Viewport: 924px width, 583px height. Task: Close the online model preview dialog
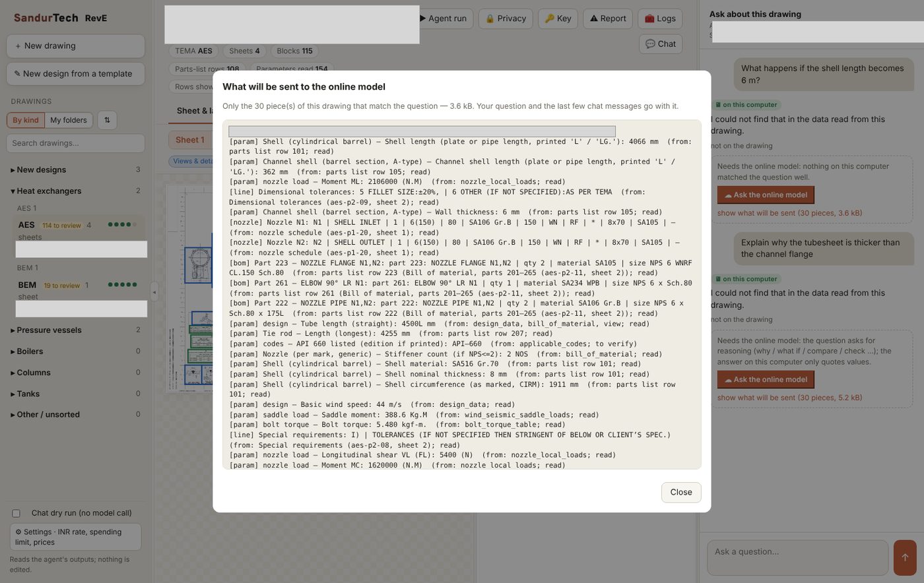coord(681,492)
